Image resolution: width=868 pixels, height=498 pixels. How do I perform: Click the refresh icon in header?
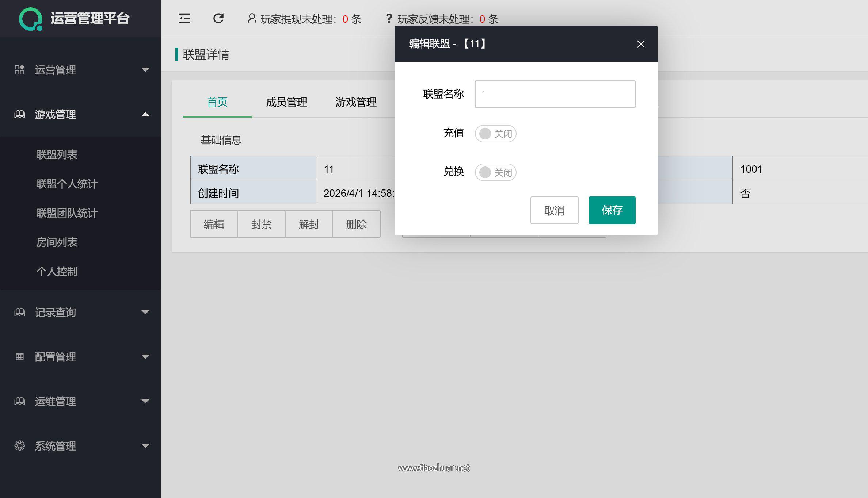pos(218,18)
